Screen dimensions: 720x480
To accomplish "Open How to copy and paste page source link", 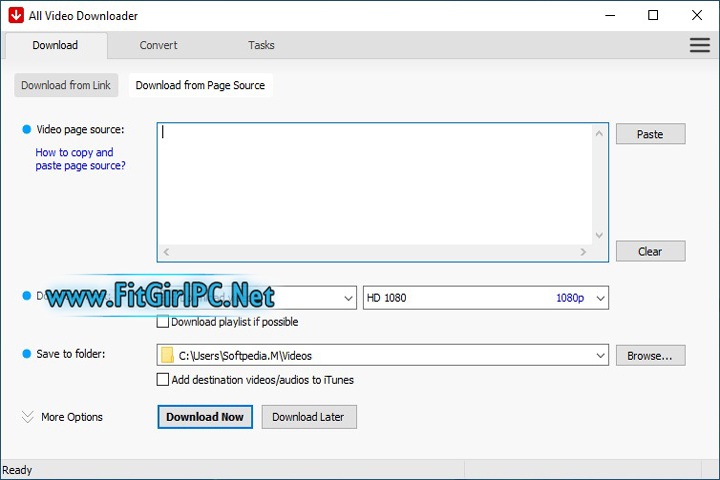I will 80,159.
